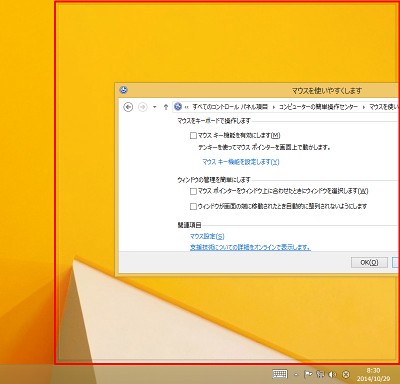Open the マウス設定 link
Screen dimensions: 400x384
pyautogui.click(x=207, y=236)
